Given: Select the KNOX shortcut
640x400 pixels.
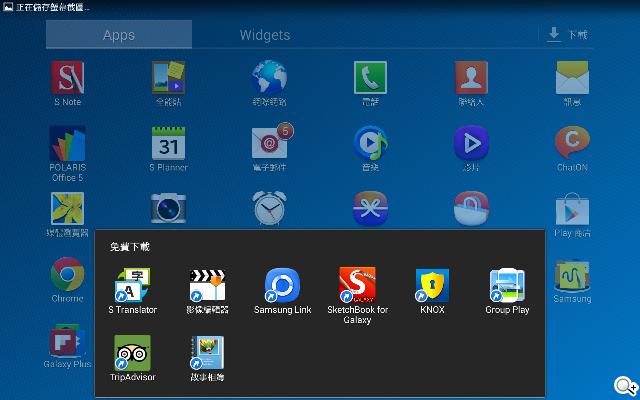Looking at the screenshot, I should tap(432, 285).
